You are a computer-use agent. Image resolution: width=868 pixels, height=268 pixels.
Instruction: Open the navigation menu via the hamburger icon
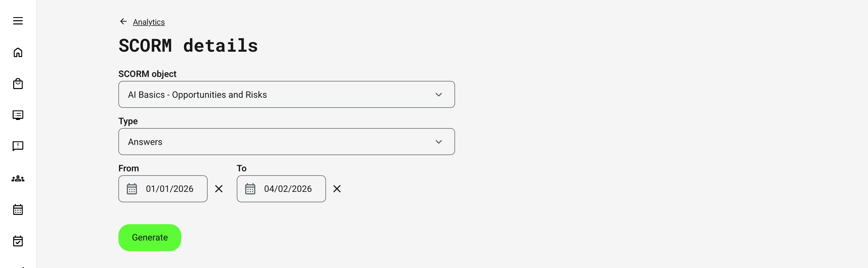pyautogui.click(x=17, y=21)
